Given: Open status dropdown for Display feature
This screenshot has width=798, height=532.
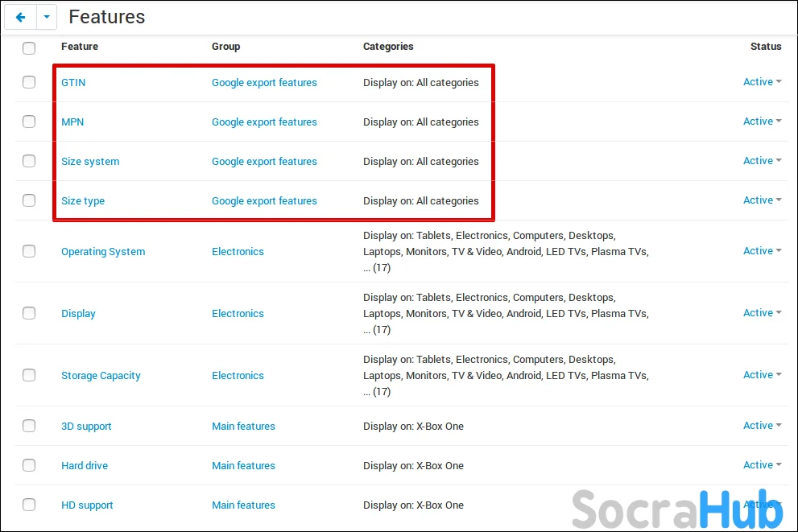Looking at the screenshot, I should tap(762, 313).
